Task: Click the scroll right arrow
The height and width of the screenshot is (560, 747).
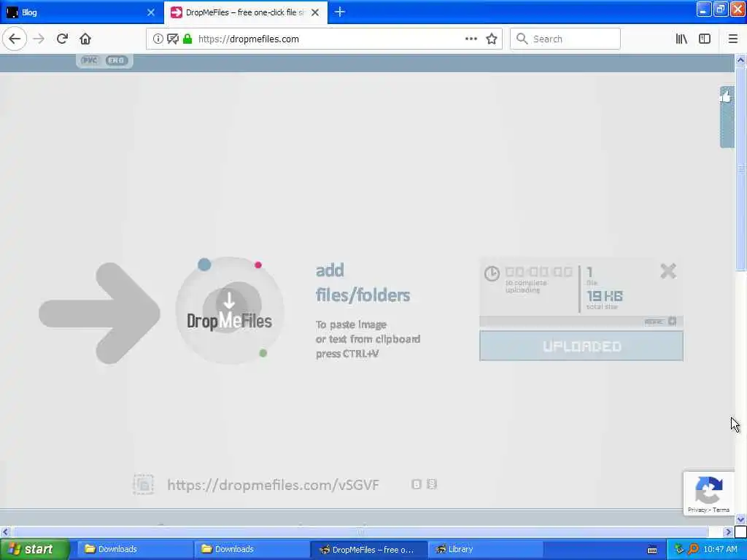Action: (x=728, y=532)
